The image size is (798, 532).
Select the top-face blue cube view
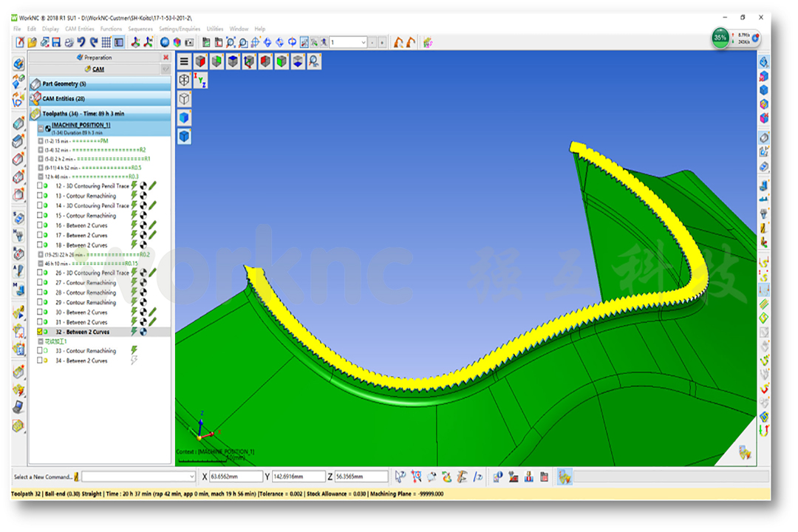click(233, 61)
